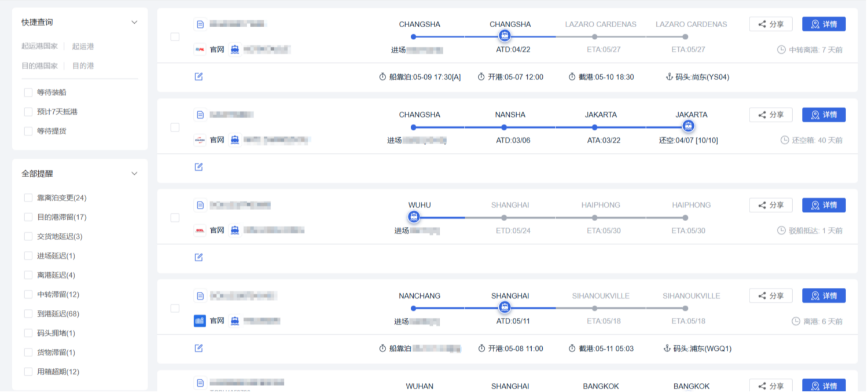
Task: Collapse the 快捷查询 panel
Action: [x=134, y=23]
